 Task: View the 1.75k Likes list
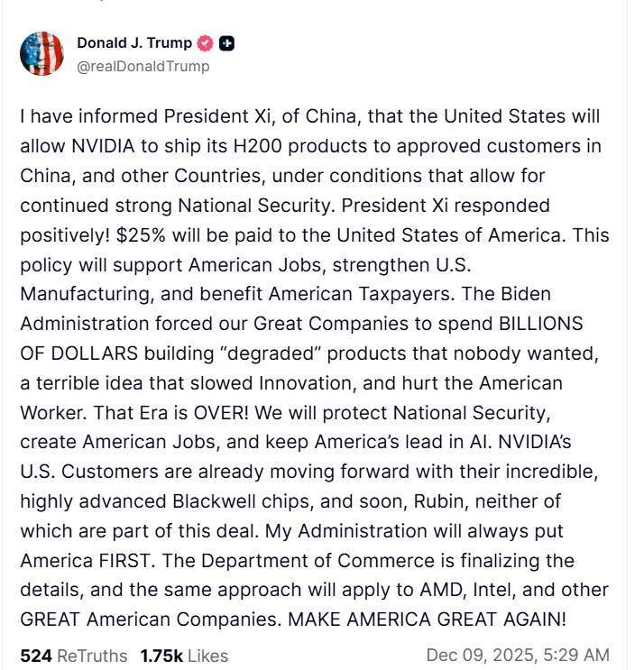pos(184,656)
